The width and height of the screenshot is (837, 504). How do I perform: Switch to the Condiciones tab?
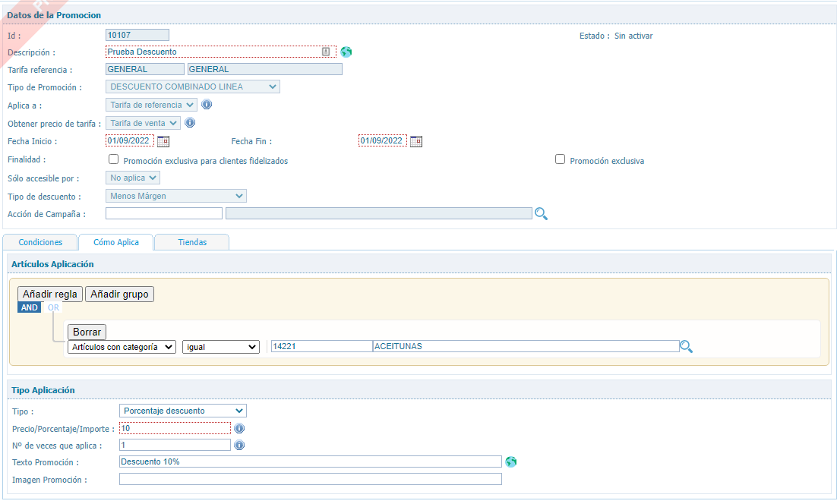click(40, 242)
